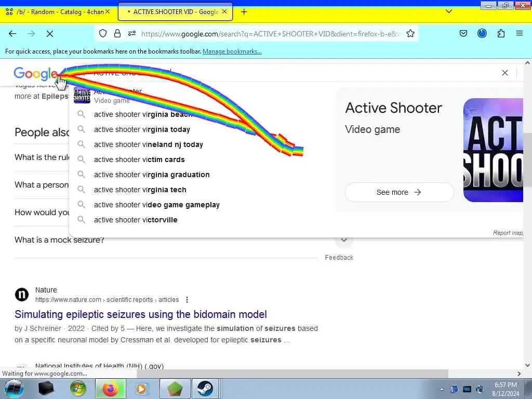Open more options dots for Nature result

coord(187,300)
